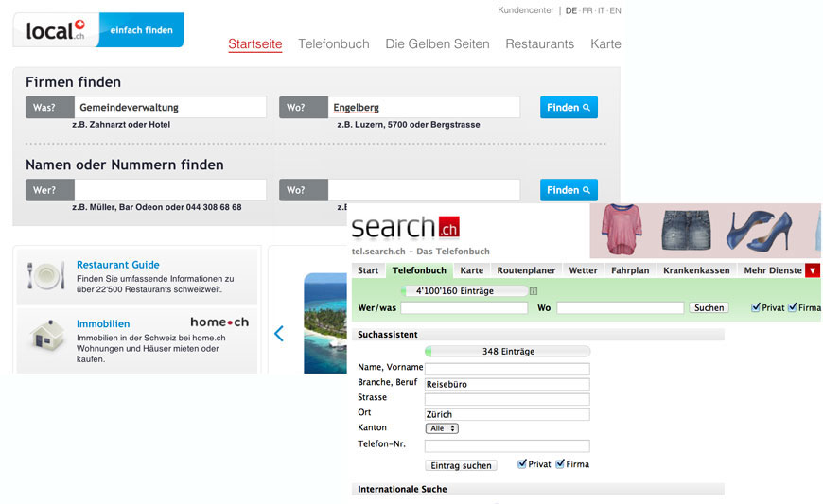
Task: Click the search.ch logo
Action: click(405, 227)
